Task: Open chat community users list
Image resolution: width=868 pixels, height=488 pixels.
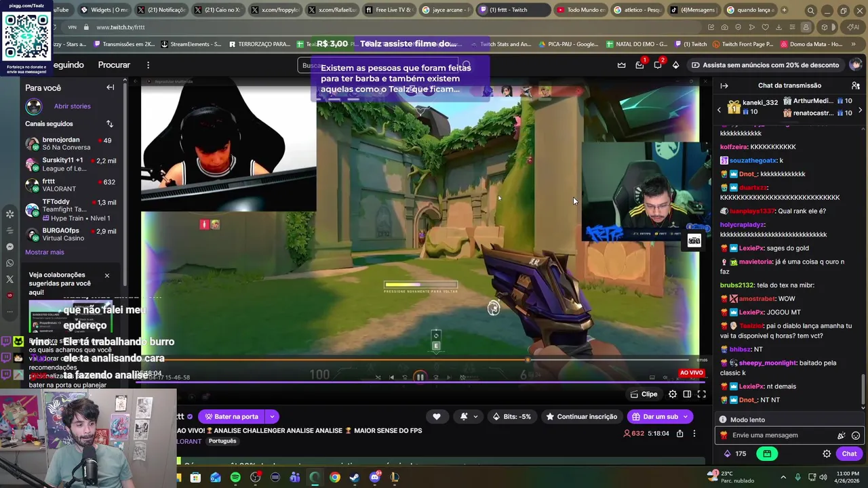Action: point(856,85)
